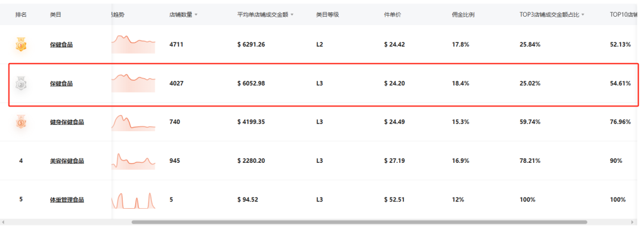View trend chart for 美容保健食品
644x226 pixels.
coord(134,161)
